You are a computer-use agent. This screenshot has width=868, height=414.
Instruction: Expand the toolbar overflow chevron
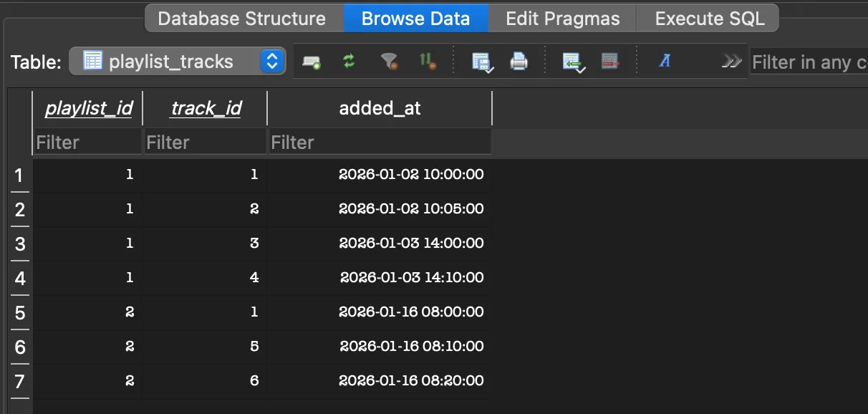(730, 62)
